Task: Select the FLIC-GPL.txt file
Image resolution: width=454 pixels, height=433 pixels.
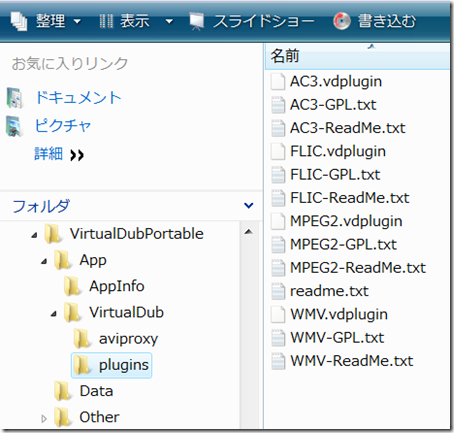Action: click(335, 175)
